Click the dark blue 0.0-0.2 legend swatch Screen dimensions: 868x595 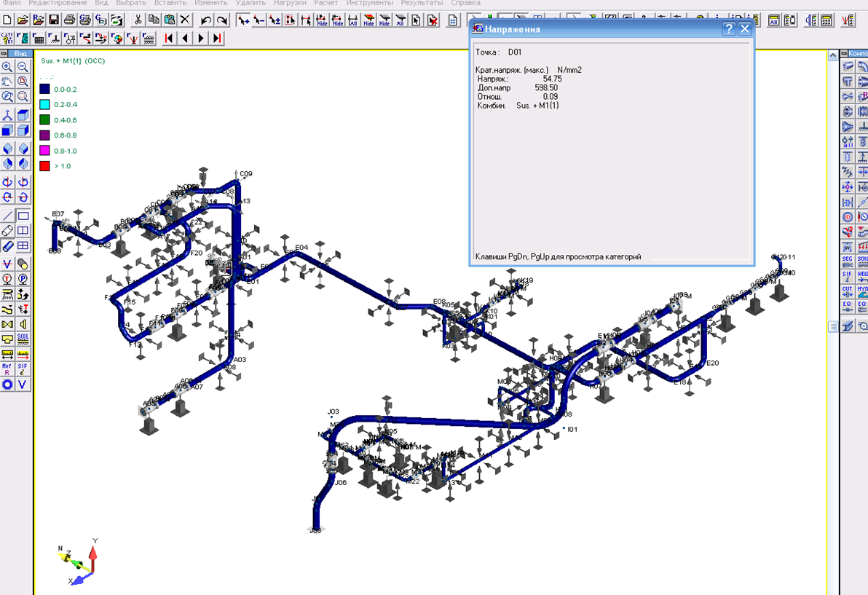coord(45,89)
